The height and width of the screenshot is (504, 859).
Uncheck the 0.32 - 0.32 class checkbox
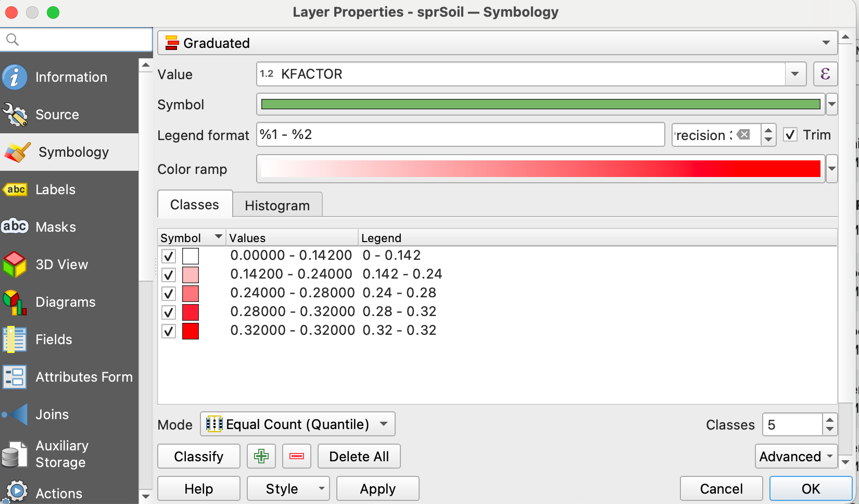[169, 331]
